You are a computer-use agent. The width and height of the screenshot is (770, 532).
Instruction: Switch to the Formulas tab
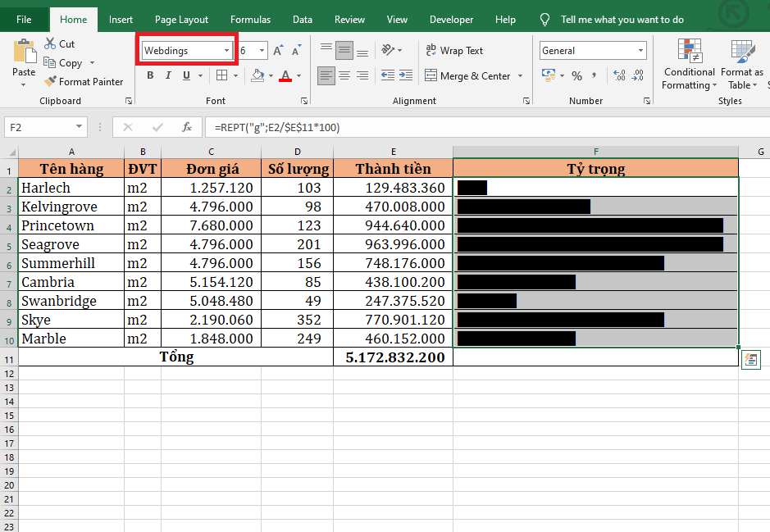coord(250,20)
